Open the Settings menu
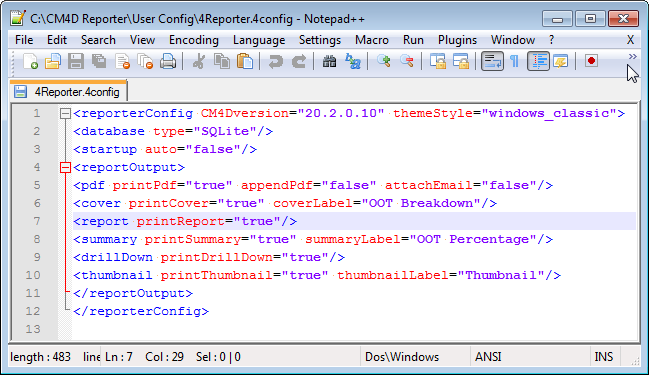Viewport: 649px width, 375px height. [320, 40]
